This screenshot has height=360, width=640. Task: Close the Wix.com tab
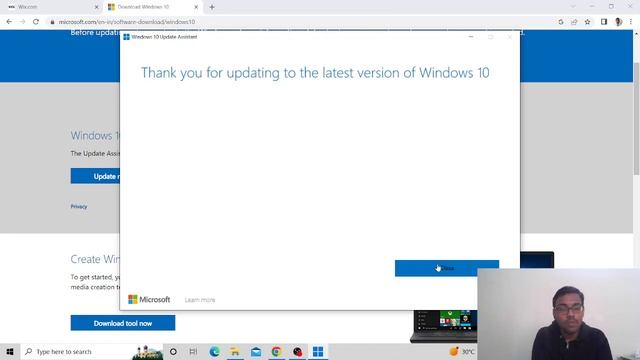(x=97, y=7)
